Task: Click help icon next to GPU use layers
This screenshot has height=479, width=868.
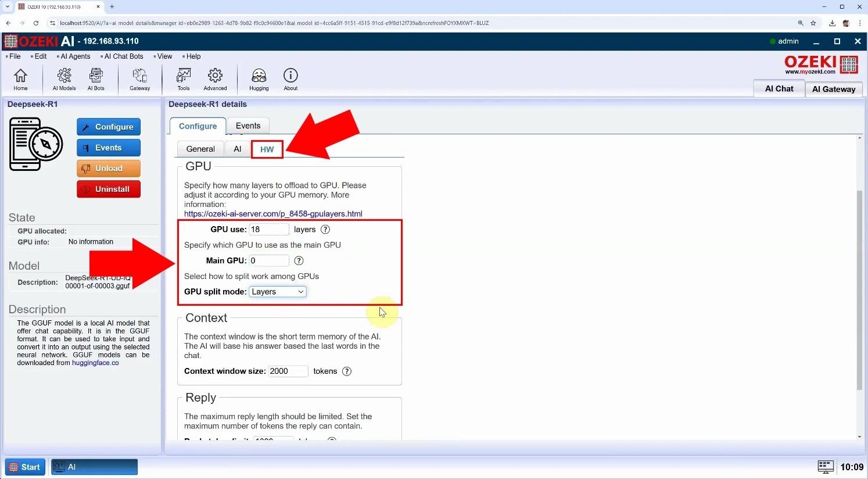Action: [x=325, y=230]
